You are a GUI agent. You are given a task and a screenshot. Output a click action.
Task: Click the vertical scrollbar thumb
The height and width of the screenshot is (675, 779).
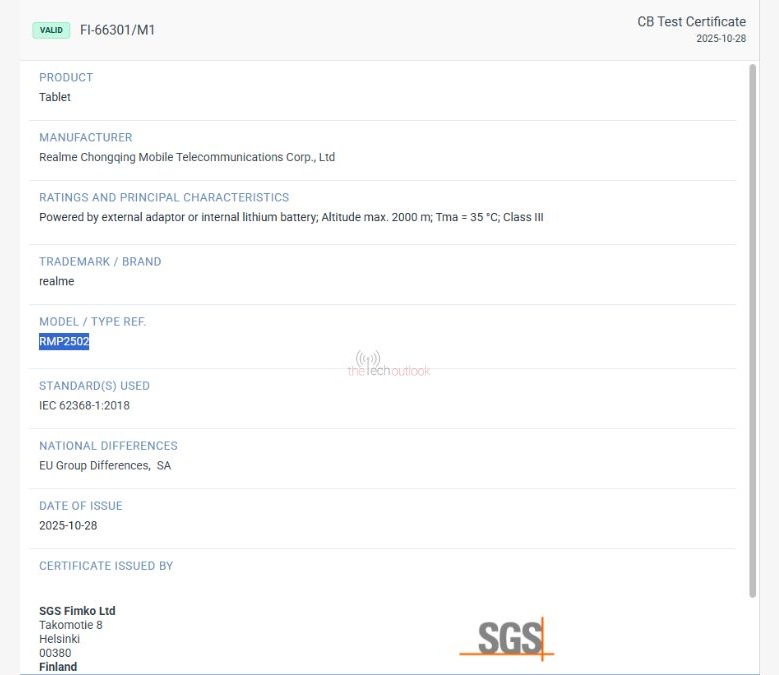click(x=752, y=330)
